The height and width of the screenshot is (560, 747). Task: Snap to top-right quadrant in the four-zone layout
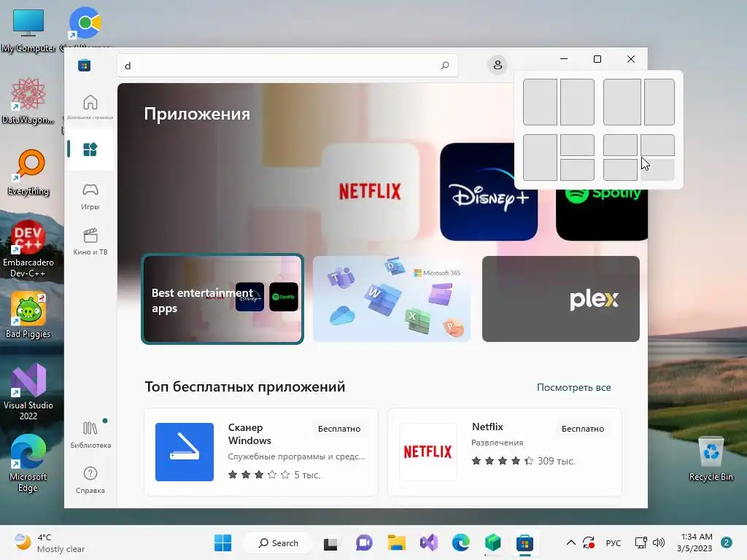click(657, 145)
